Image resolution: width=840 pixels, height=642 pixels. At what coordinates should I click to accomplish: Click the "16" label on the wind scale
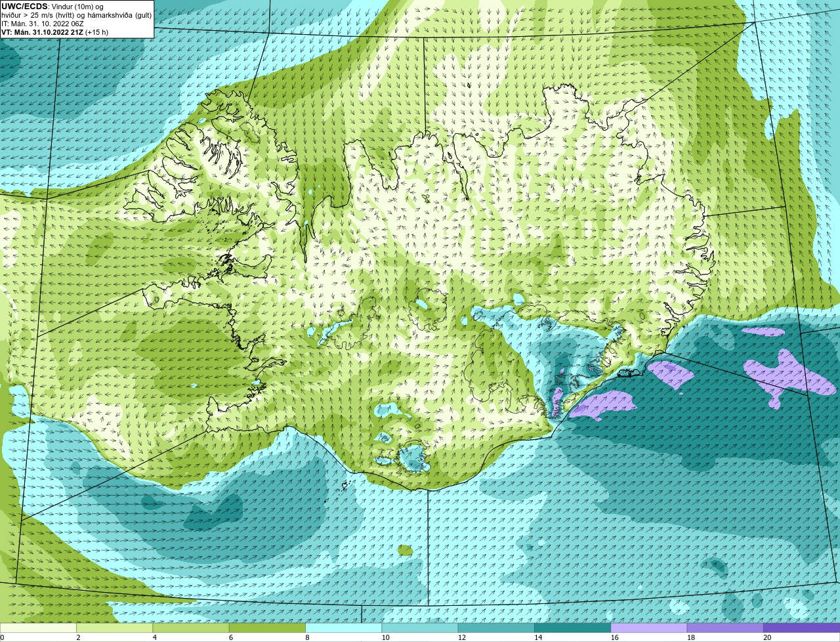coord(614,637)
